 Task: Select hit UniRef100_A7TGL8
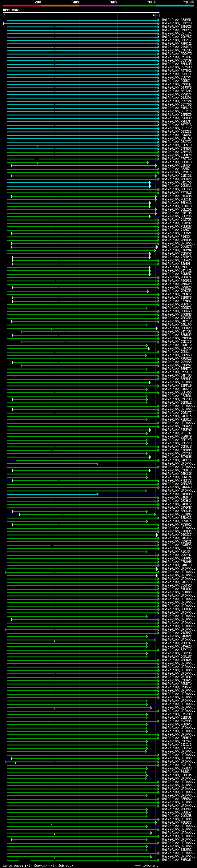click(177, 193)
